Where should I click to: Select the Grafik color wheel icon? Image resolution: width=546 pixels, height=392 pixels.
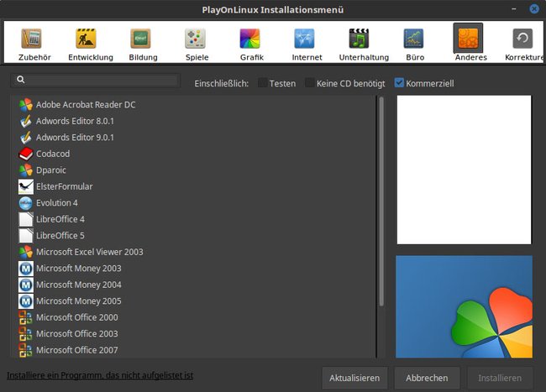(x=249, y=39)
